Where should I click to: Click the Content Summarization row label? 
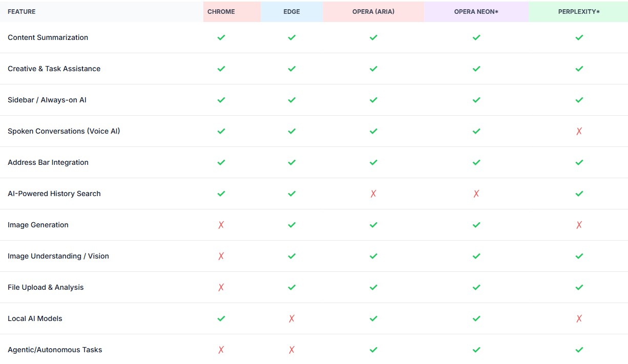48,37
